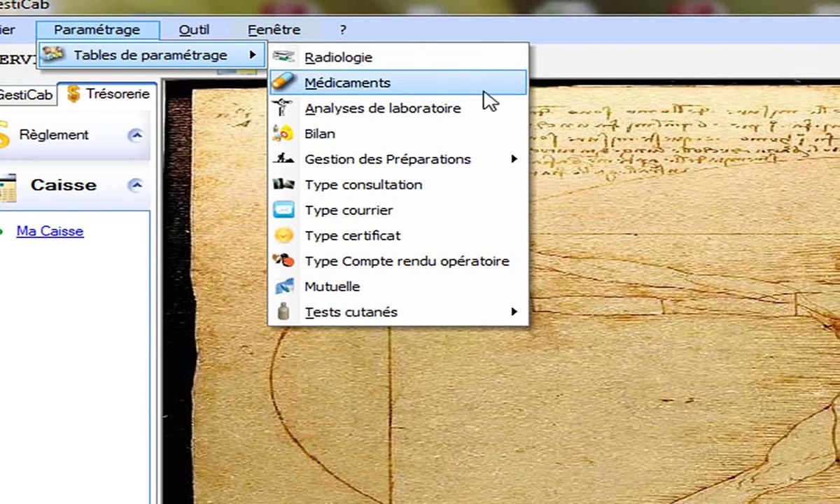Screen dimensions: 840x504
Task: Click the Type courrier envelope icon
Action: pyautogui.click(x=283, y=210)
